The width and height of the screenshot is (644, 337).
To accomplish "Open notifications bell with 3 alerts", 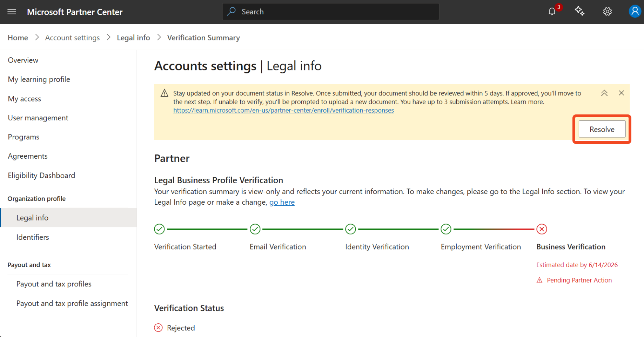I will [552, 12].
